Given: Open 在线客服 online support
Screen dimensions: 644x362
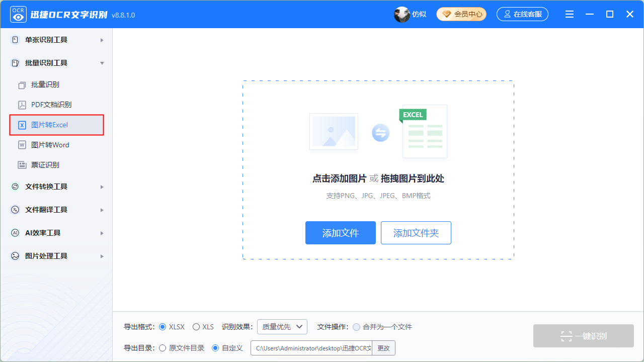Looking at the screenshot, I should 522,14.
